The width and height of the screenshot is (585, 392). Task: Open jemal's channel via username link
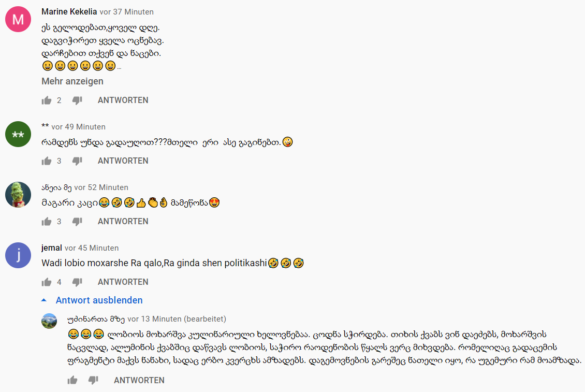click(x=51, y=248)
